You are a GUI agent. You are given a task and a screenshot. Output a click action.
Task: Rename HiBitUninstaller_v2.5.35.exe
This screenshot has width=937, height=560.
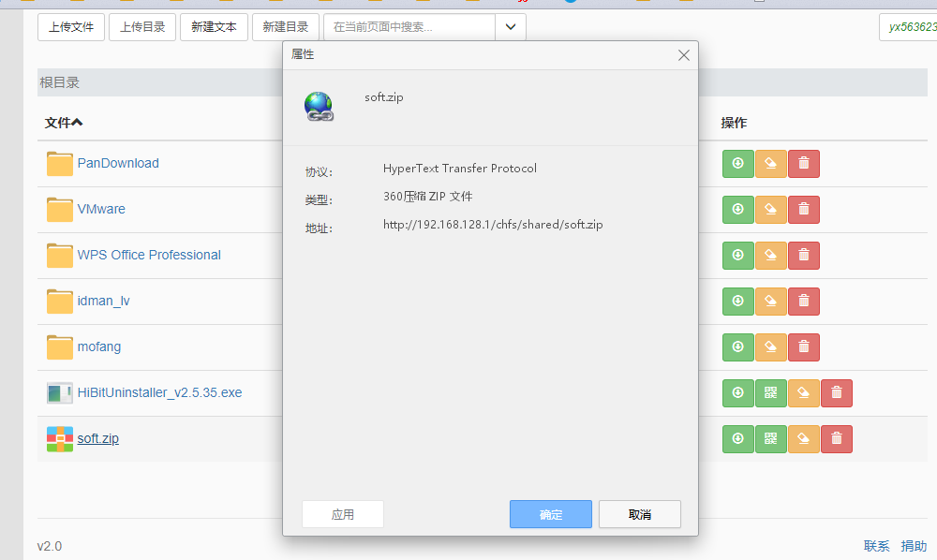[x=803, y=393]
